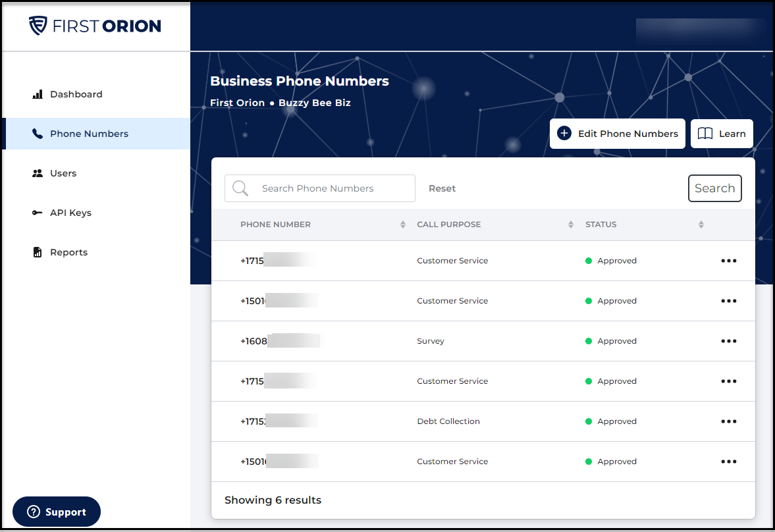
Task: Open the Learn guide button
Action: pyautogui.click(x=722, y=134)
